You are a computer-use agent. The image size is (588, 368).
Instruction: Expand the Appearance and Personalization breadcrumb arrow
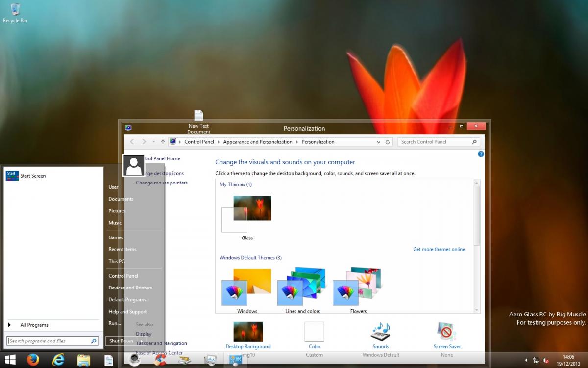coord(297,142)
